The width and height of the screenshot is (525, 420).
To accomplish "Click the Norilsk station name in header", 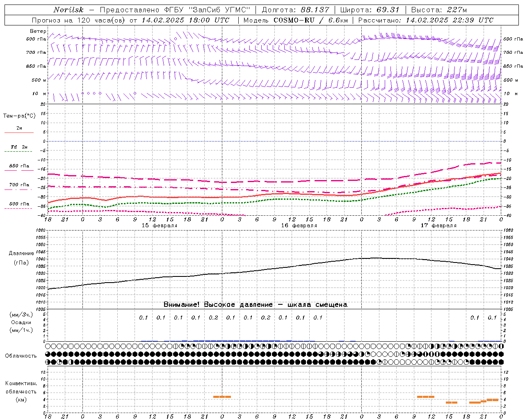I will (x=68, y=10).
